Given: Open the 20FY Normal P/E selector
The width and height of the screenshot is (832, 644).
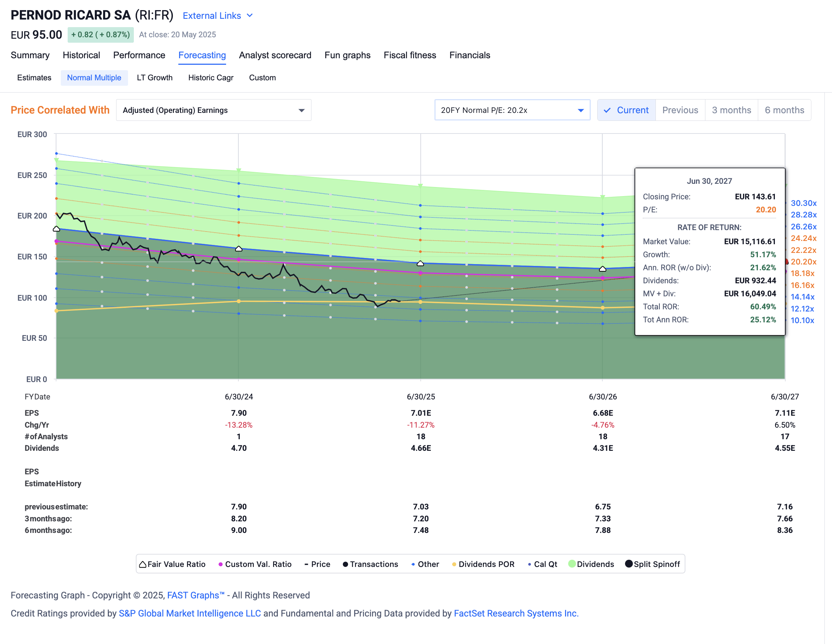Looking at the screenshot, I should [512, 110].
